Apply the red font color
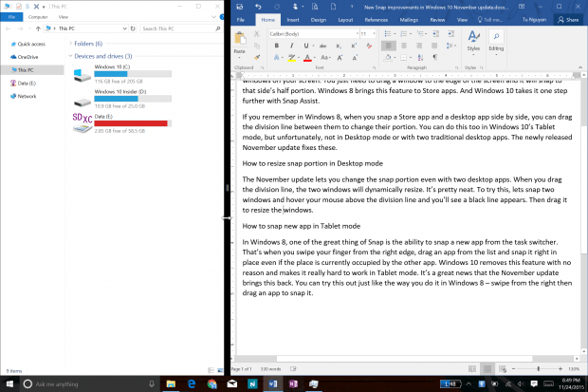Image resolution: width=588 pixels, height=392 pixels. 307,58
